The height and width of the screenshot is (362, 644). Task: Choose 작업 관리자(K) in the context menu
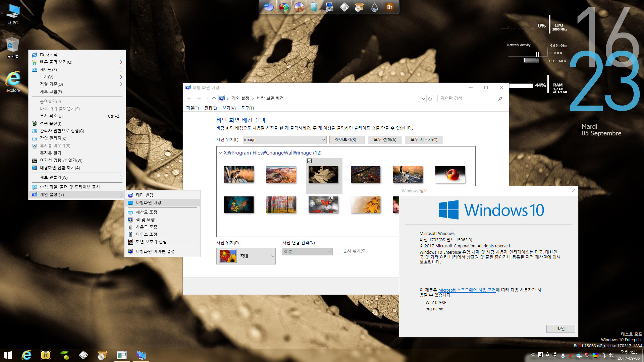(77, 138)
